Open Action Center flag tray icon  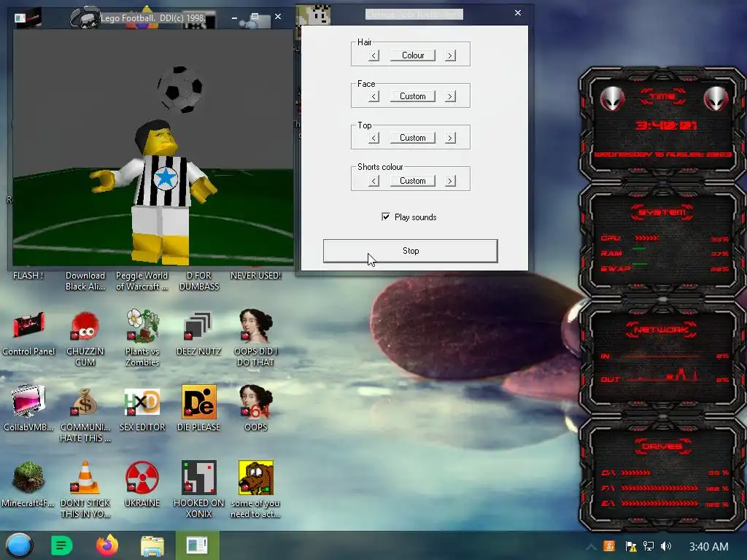631,546
